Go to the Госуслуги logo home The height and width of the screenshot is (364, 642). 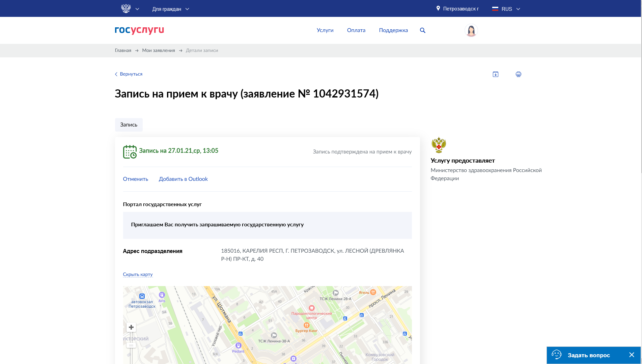pyautogui.click(x=139, y=30)
